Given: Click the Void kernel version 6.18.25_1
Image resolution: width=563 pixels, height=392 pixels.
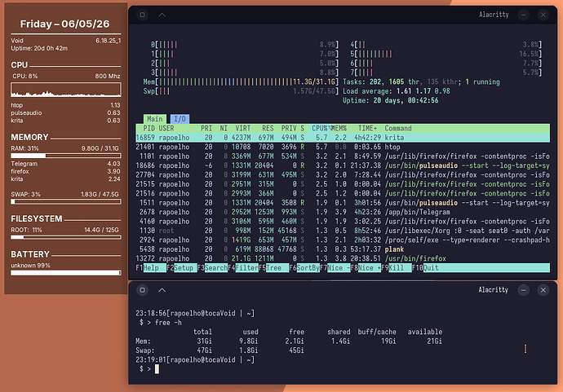Looking at the screenshot, I should [x=108, y=41].
